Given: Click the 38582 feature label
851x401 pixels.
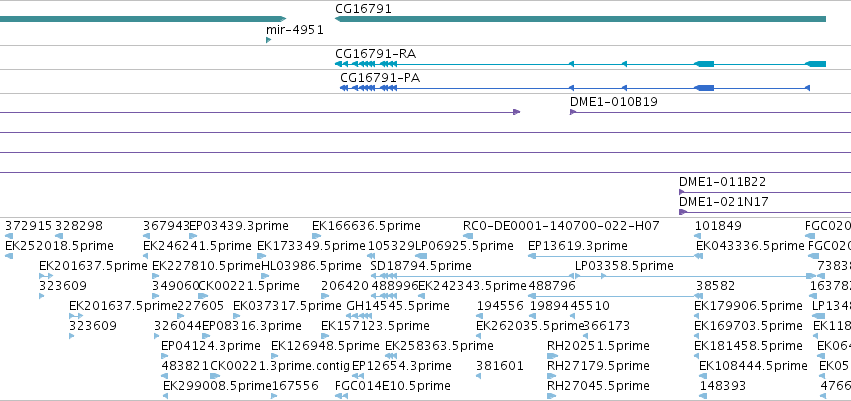Looking at the screenshot, I should coord(715,286).
